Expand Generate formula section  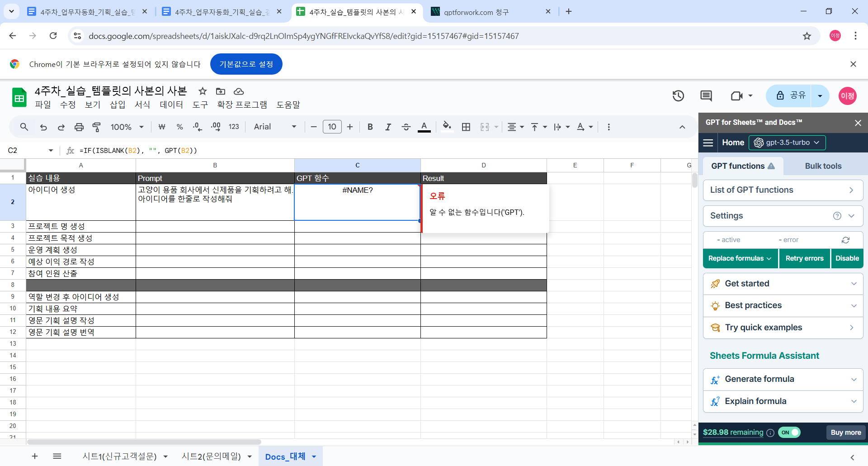click(x=783, y=379)
